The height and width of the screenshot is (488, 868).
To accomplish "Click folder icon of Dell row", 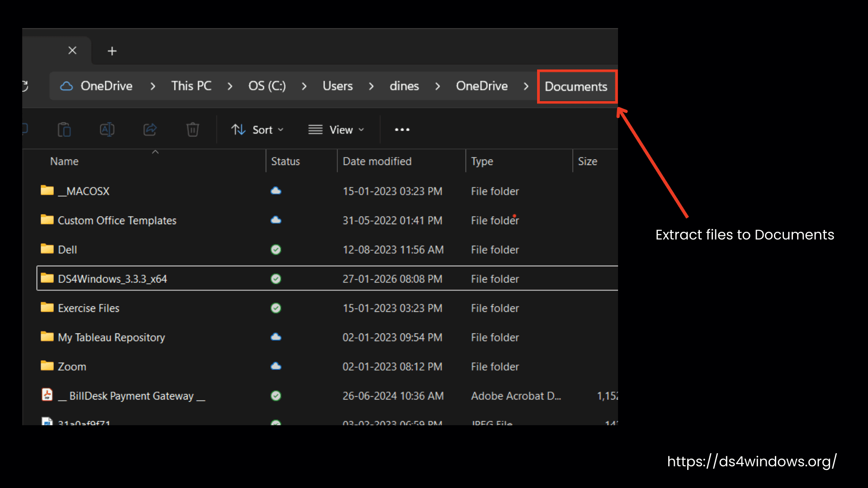I will point(47,249).
